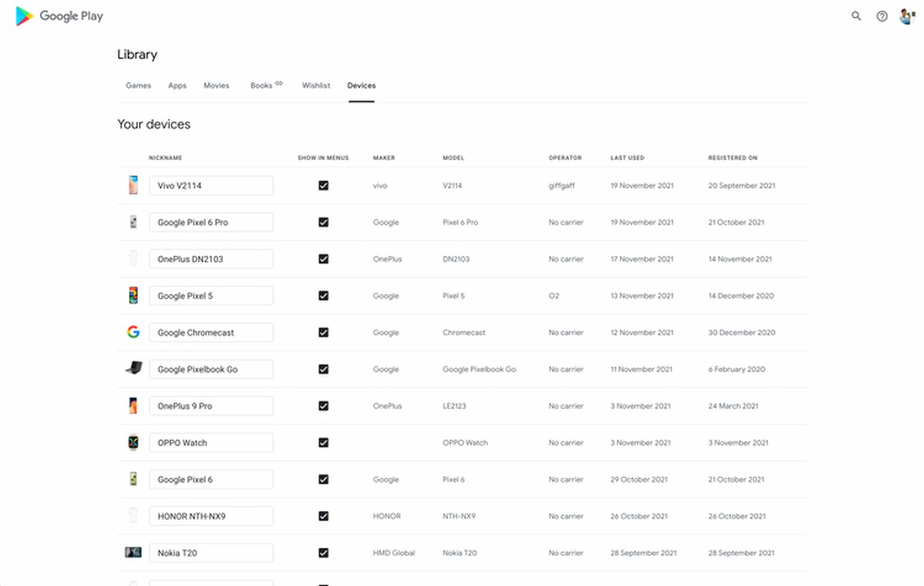Go to the Books tab
The image size is (924, 586).
click(x=262, y=86)
